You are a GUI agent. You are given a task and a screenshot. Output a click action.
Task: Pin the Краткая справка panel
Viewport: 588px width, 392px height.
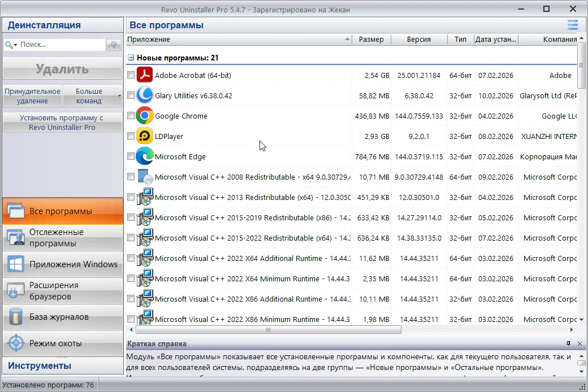(x=568, y=343)
